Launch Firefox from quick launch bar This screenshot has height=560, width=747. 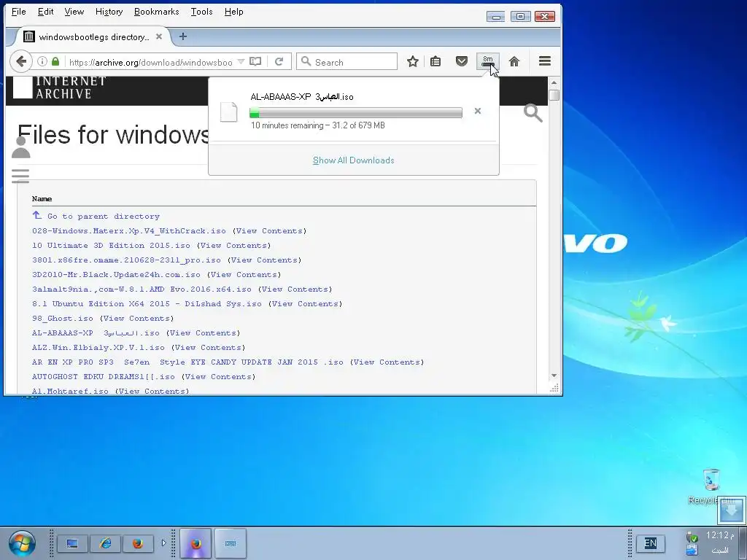[138, 543]
